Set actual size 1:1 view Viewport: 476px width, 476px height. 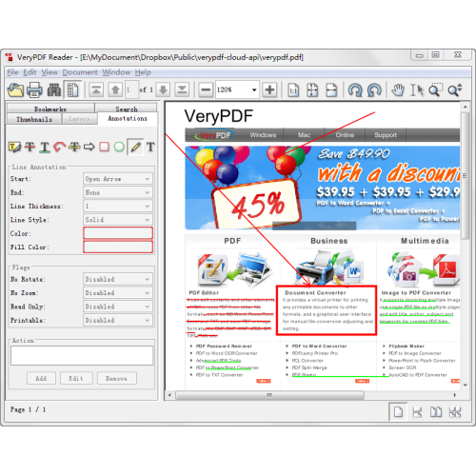(x=293, y=90)
